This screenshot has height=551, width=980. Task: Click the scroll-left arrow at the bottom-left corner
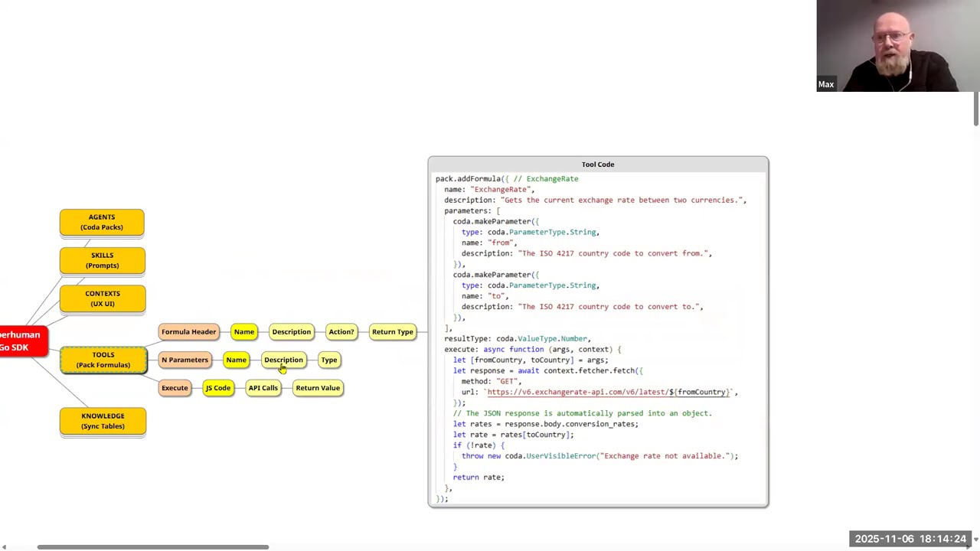pyautogui.click(x=4, y=547)
